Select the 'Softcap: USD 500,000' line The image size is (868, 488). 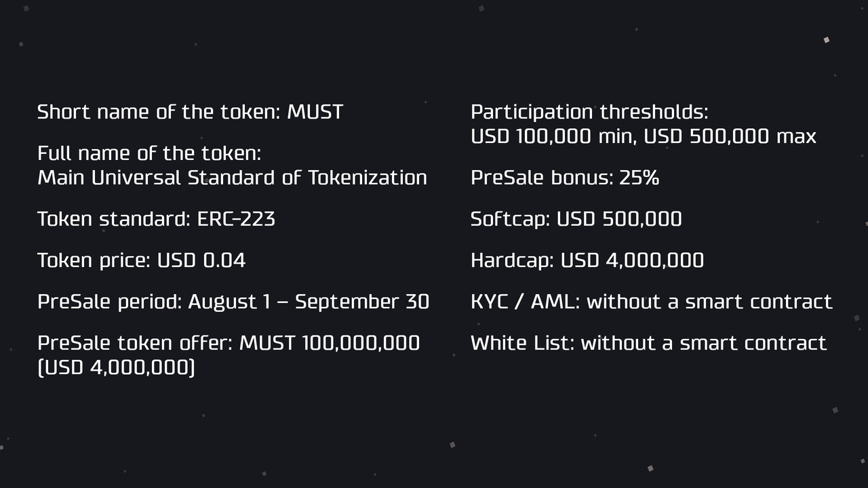pos(576,219)
